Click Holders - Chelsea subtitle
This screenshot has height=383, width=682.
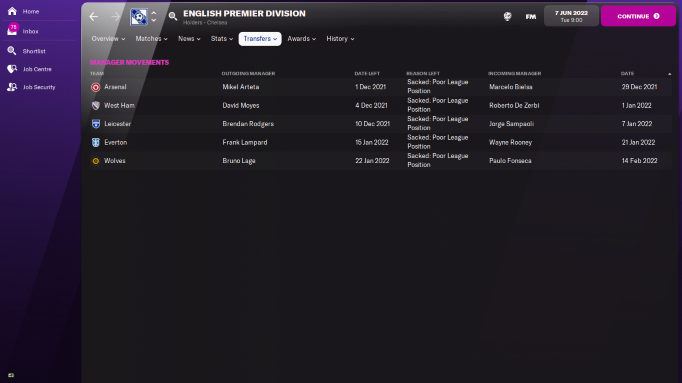pos(205,23)
